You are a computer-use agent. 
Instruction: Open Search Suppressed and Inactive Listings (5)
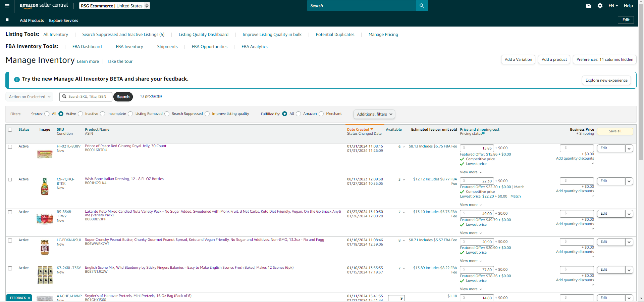tap(123, 35)
